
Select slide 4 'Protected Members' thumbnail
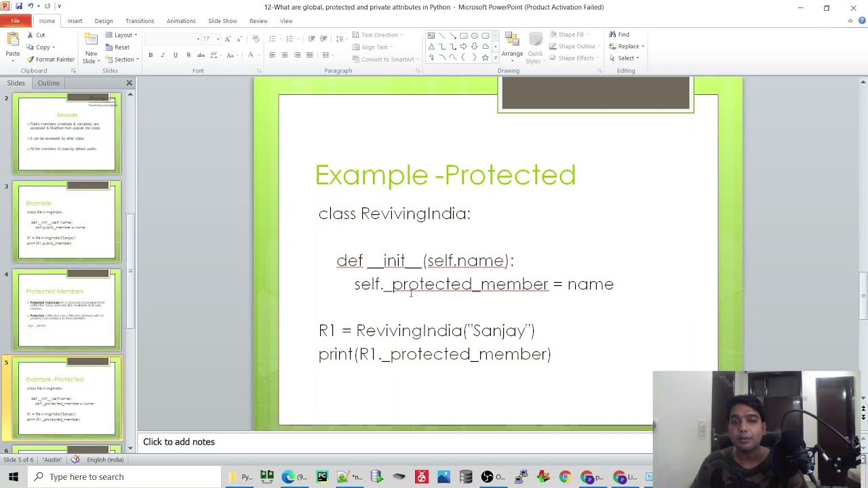coord(67,310)
